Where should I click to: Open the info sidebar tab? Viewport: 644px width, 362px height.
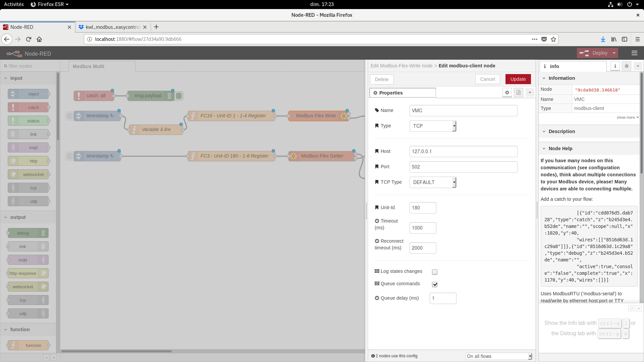573,66
